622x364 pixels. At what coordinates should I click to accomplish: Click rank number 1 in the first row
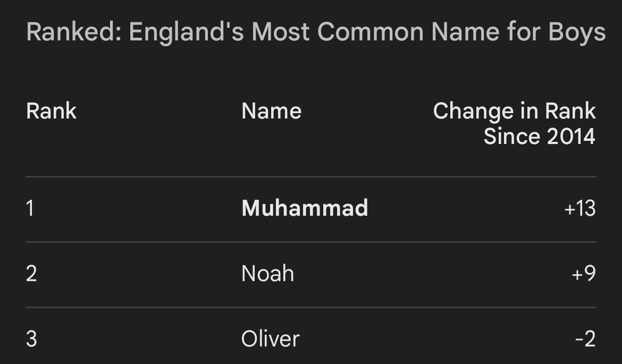pos(30,208)
